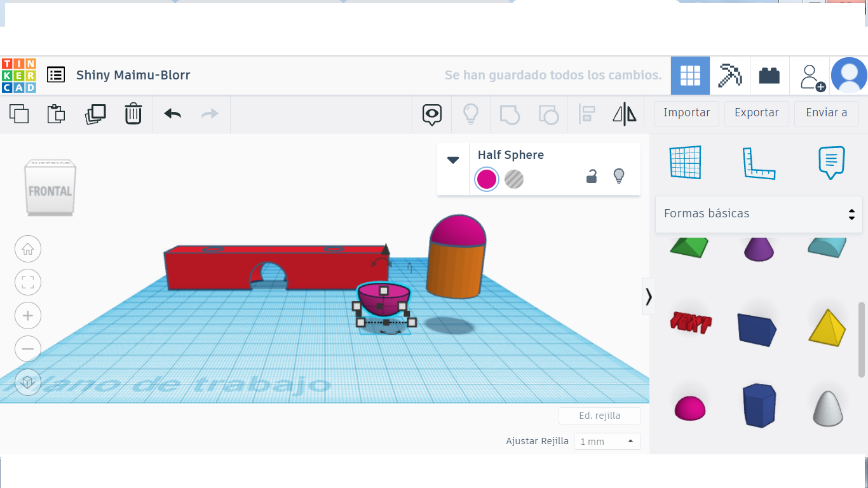
Task: Toggle the Show all eye-bubble icon
Action: [x=432, y=114]
